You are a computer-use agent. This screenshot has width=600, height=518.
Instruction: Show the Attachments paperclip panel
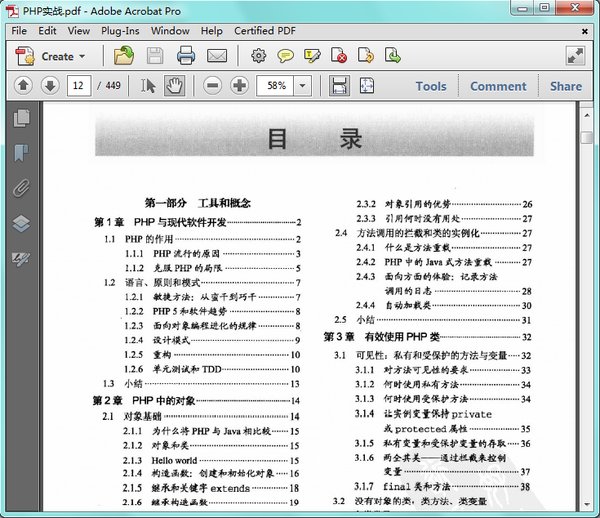pos(20,187)
